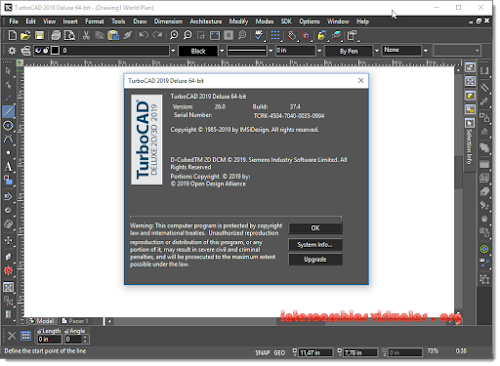500x366 pixels.
Task: Open the File menu
Action: pos(14,21)
